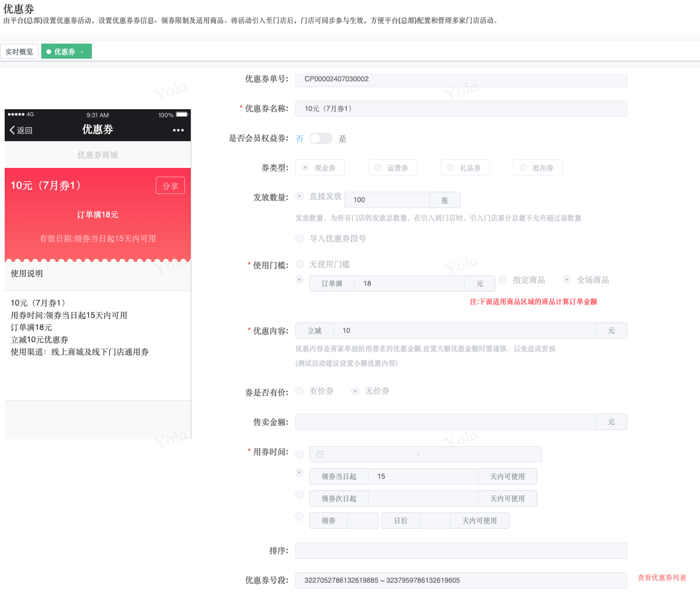
Task: Click the clock icon in date range field
Action: [x=320, y=454]
